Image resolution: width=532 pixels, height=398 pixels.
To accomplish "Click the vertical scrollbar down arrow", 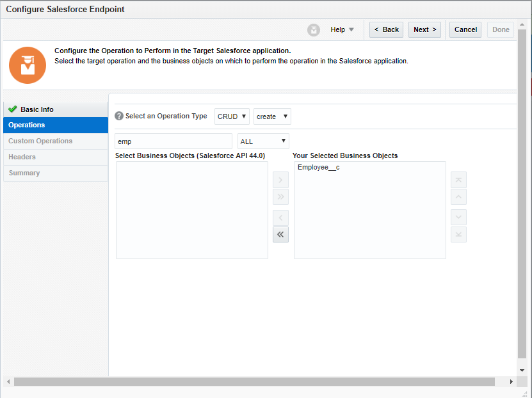I will [522, 370].
